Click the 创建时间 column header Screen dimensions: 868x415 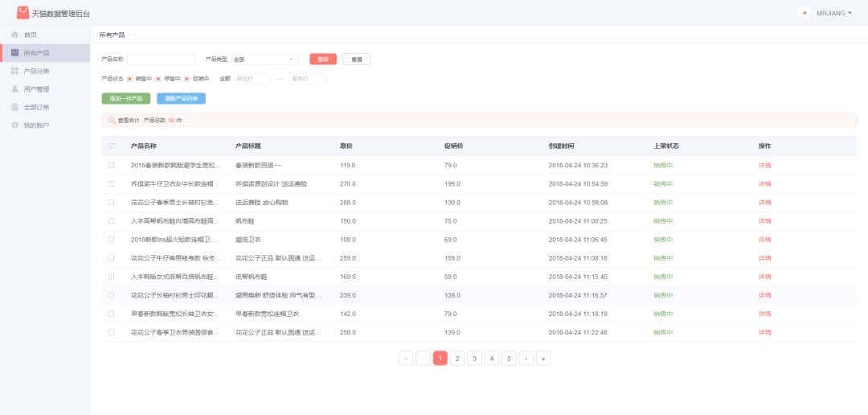click(561, 146)
